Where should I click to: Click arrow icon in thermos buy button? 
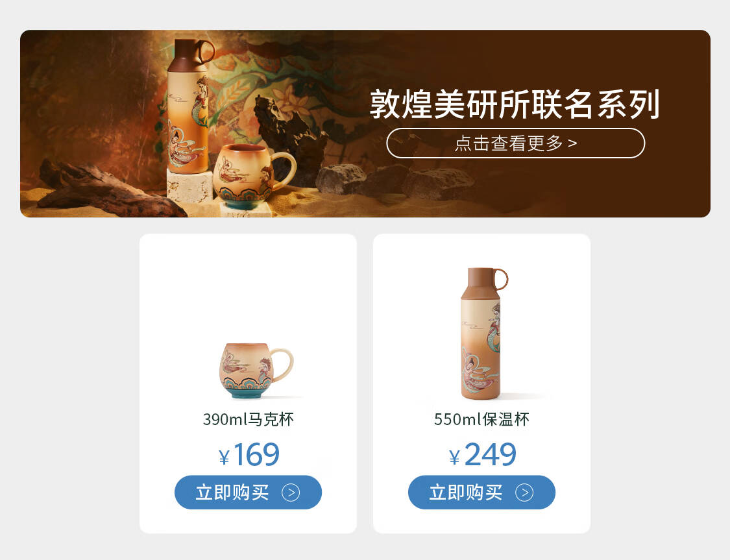524,493
